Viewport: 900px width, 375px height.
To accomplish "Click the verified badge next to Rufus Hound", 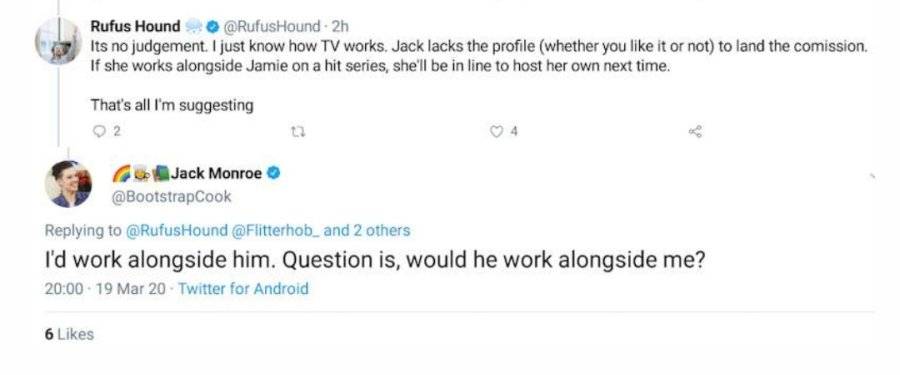I will (212, 26).
